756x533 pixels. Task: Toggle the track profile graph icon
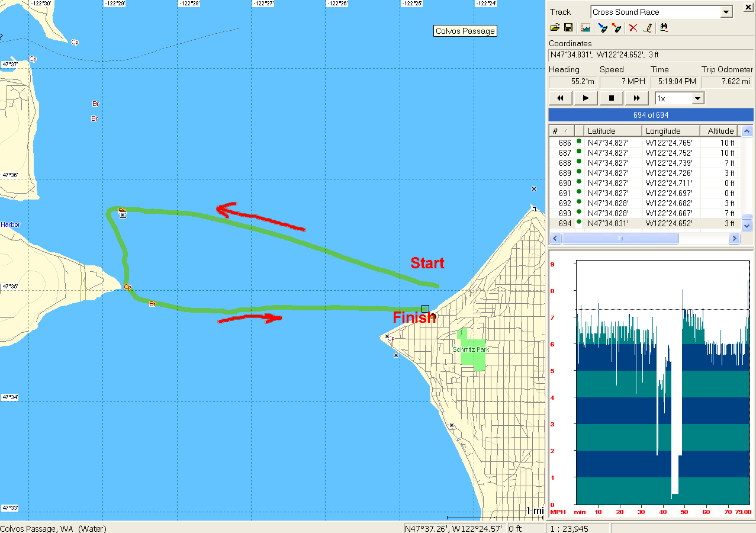(586, 28)
